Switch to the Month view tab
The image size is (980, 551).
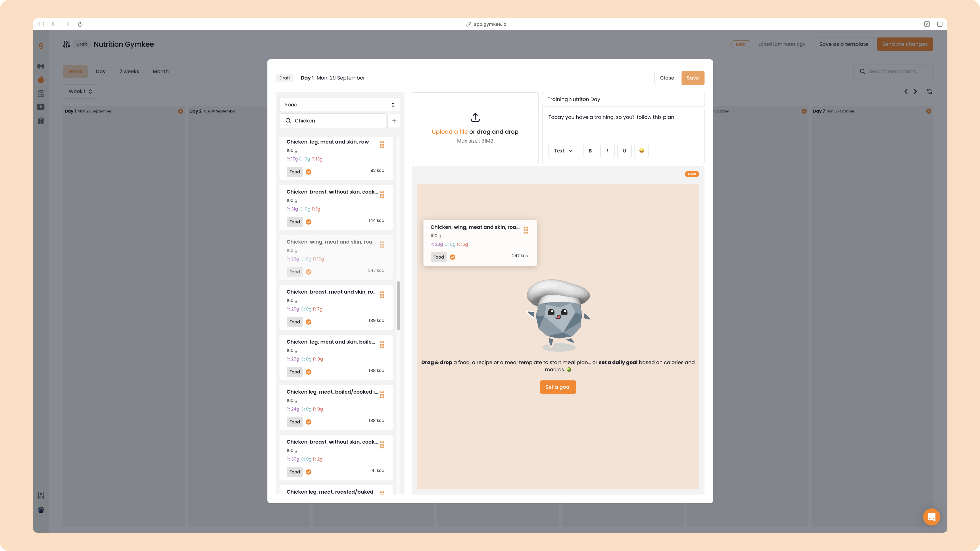[x=161, y=71]
